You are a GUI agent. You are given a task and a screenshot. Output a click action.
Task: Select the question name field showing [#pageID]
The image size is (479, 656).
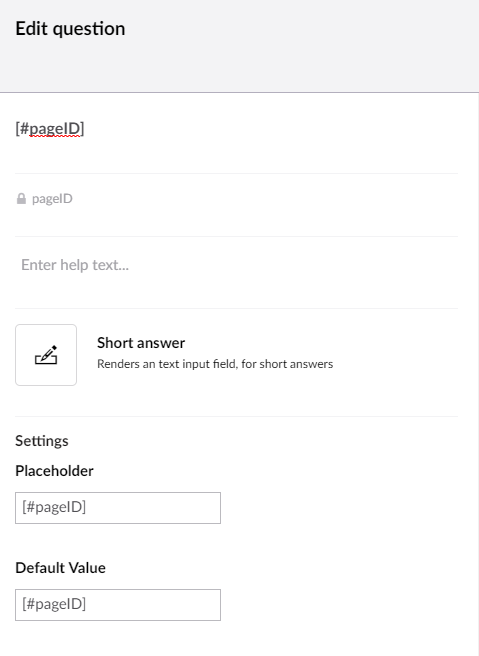tap(236, 129)
